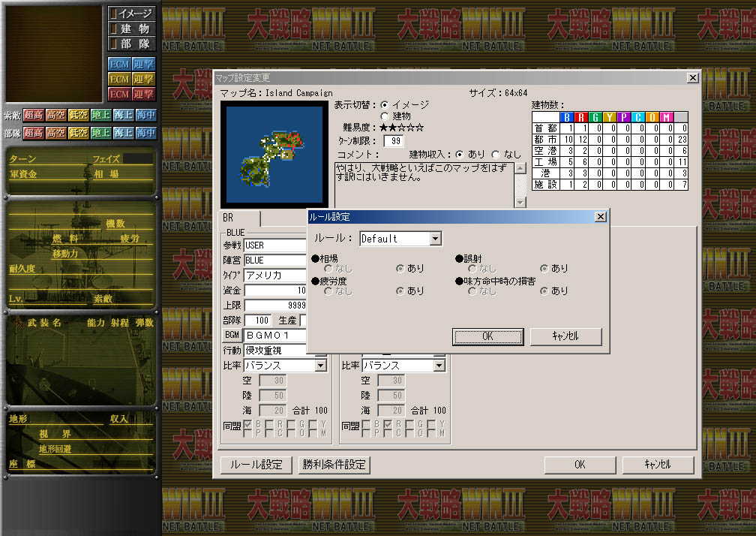Open BLUE panel 比率 バランス dropdown

coord(321,366)
